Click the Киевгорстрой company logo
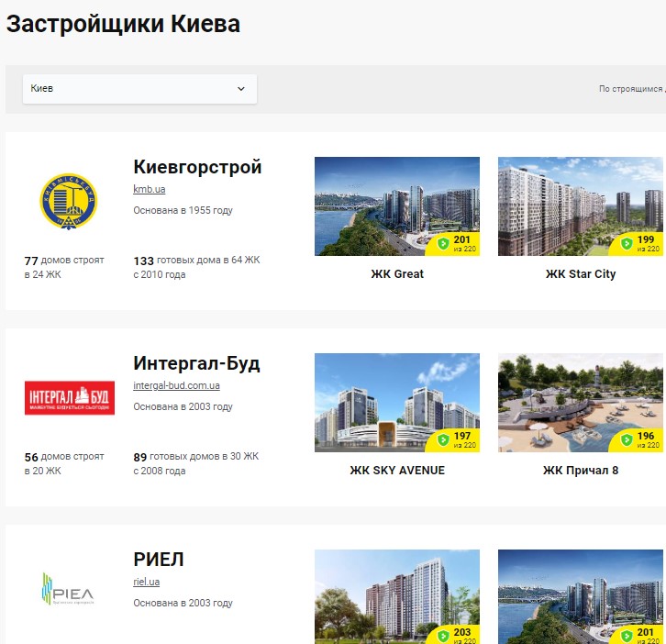This screenshot has width=666, height=644. click(69, 201)
